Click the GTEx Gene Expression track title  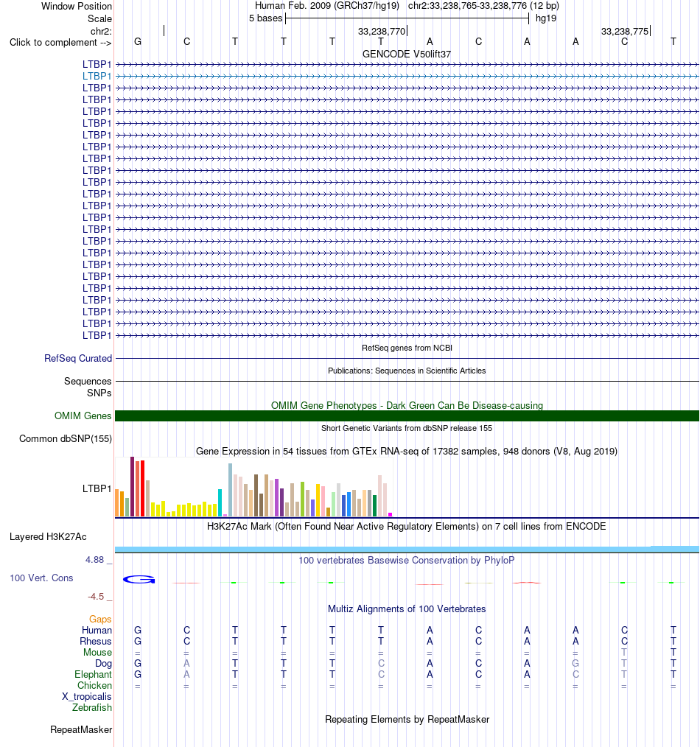click(x=407, y=451)
